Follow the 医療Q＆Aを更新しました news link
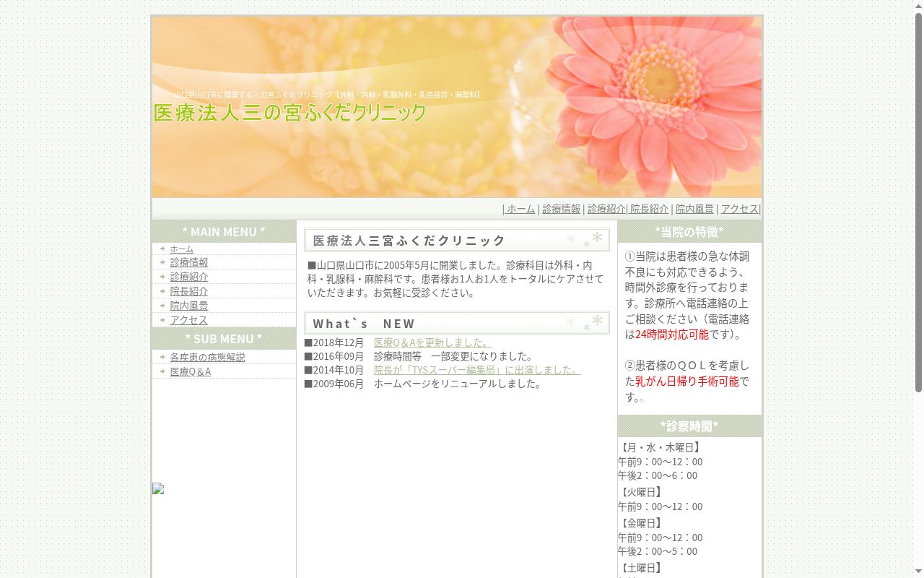Screen dimensions: 924x578 [432, 342]
